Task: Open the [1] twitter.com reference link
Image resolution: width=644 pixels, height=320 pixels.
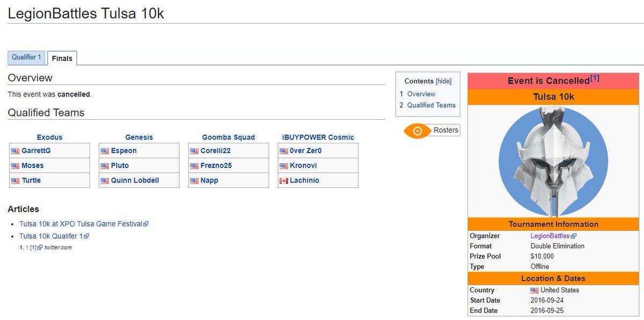Action: point(36,248)
